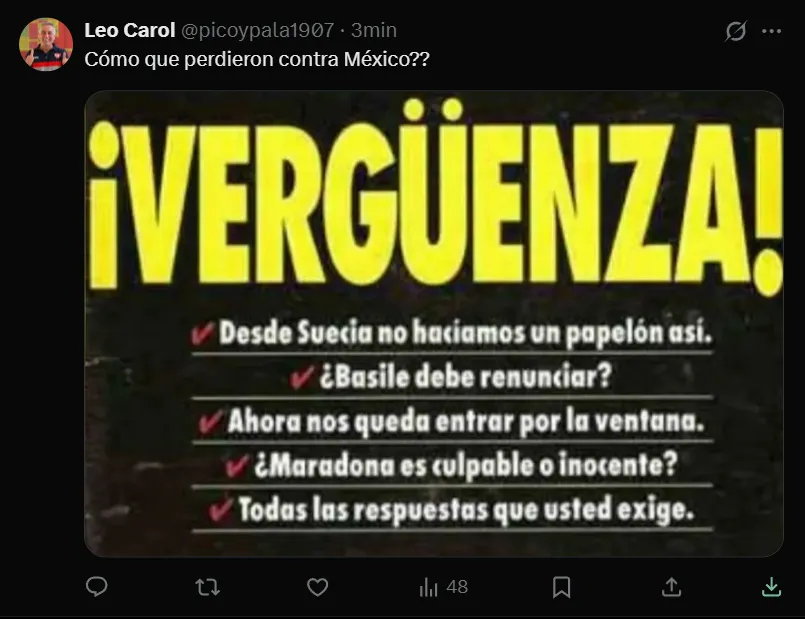Click the Grok explain post icon
Screen dimensions: 805x619
pos(735,31)
